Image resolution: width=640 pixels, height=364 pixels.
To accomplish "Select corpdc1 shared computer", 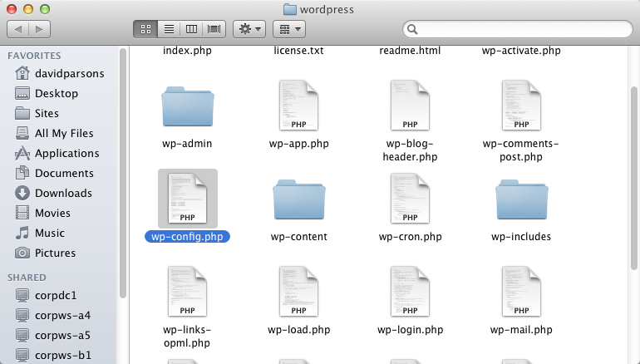I will coord(57,296).
